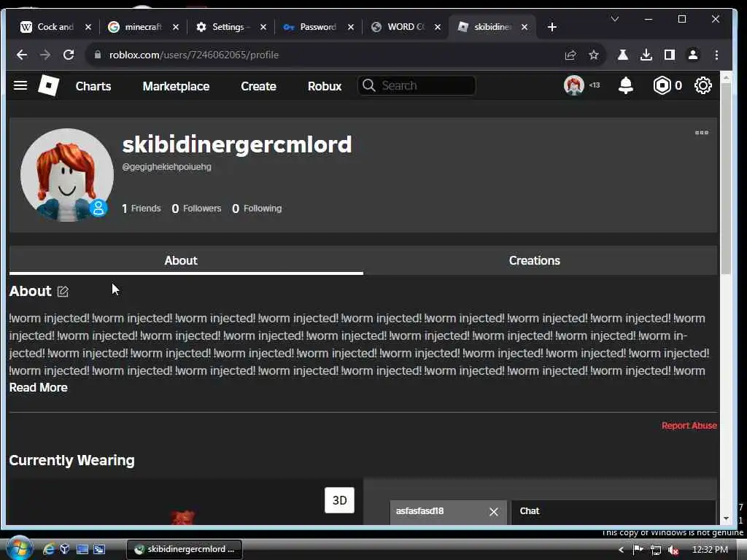Select the Creations profile tab

pyautogui.click(x=540, y=260)
